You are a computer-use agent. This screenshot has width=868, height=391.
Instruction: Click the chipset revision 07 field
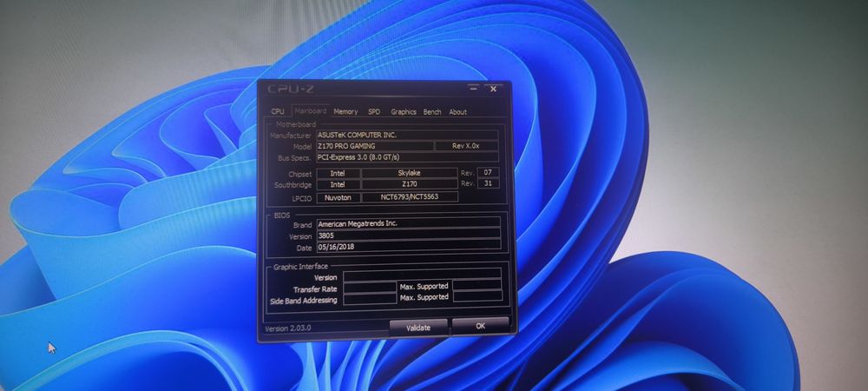(x=488, y=172)
